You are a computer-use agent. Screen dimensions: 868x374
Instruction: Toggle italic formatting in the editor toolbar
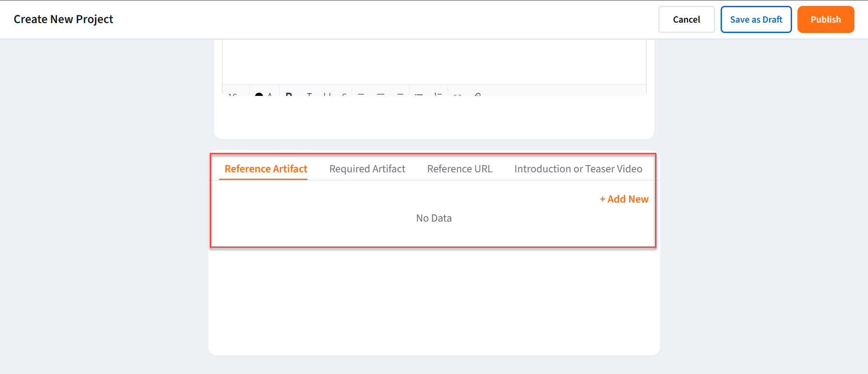309,95
